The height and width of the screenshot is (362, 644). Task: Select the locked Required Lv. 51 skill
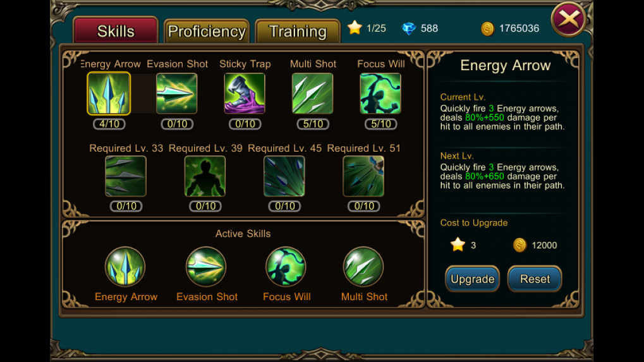coord(363,176)
